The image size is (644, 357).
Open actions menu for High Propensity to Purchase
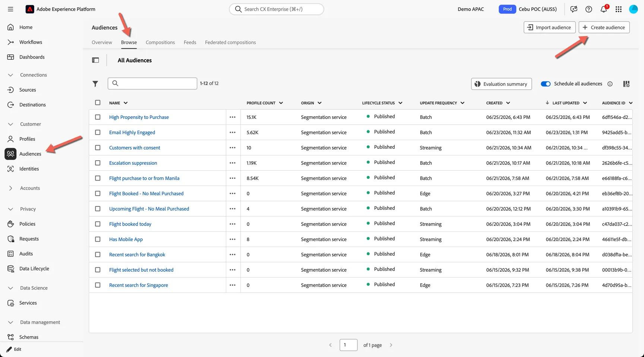pyautogui.click(x=233, y=117)
